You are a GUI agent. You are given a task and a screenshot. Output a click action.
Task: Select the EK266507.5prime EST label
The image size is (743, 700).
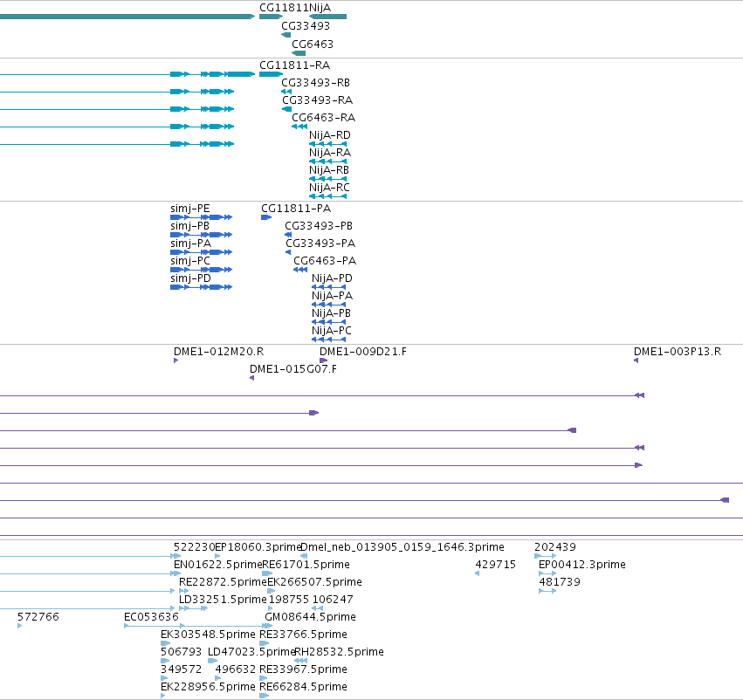(314, 581)
